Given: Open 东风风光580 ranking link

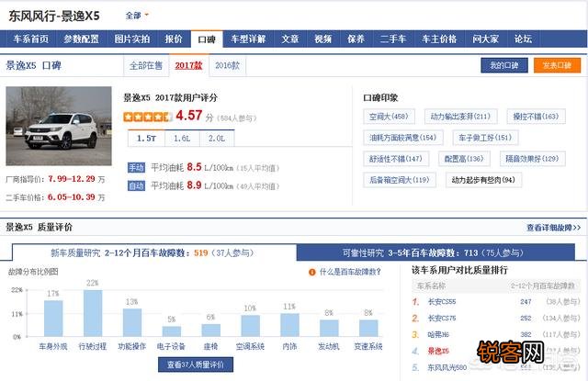Looking at the screenshot, I should click(x=447, y=367).
